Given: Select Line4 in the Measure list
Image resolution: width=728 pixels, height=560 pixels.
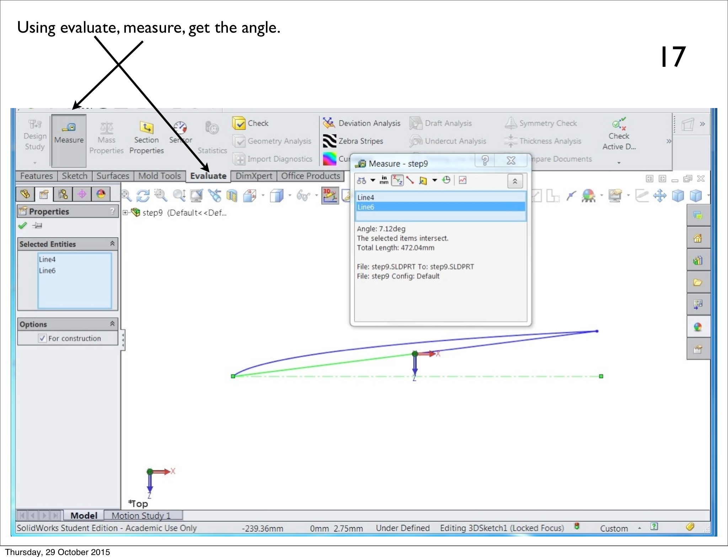Looking at the screenshot, I should [x=366, y=198].
